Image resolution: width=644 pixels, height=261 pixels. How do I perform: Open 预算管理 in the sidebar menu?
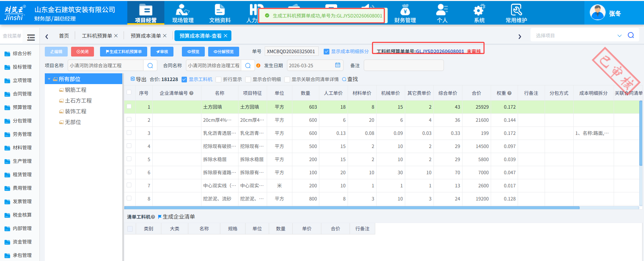tap(22, 107)
